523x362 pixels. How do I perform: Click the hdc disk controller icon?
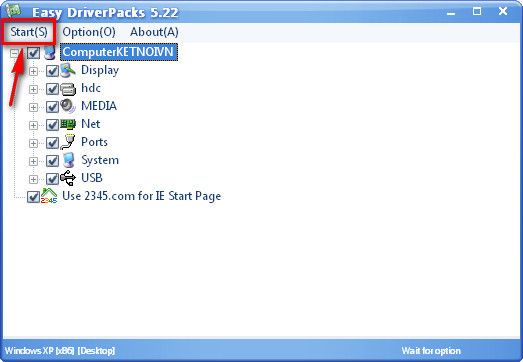68,89
